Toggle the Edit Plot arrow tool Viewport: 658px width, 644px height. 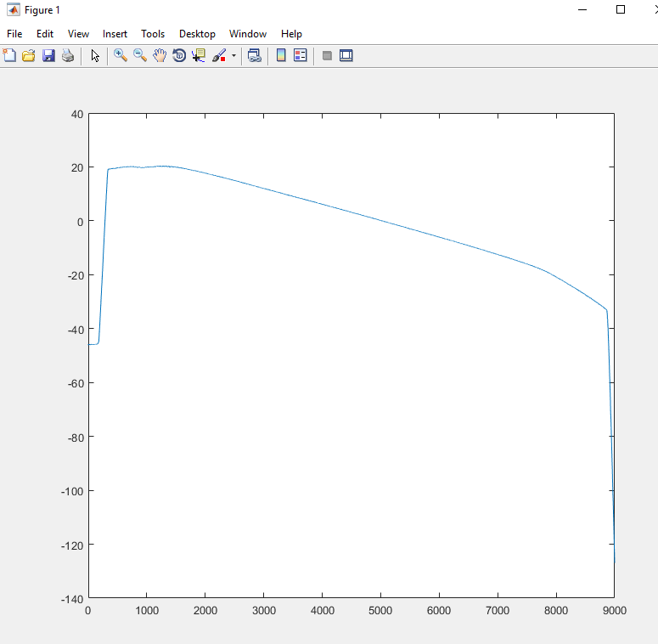pos(95,56)
